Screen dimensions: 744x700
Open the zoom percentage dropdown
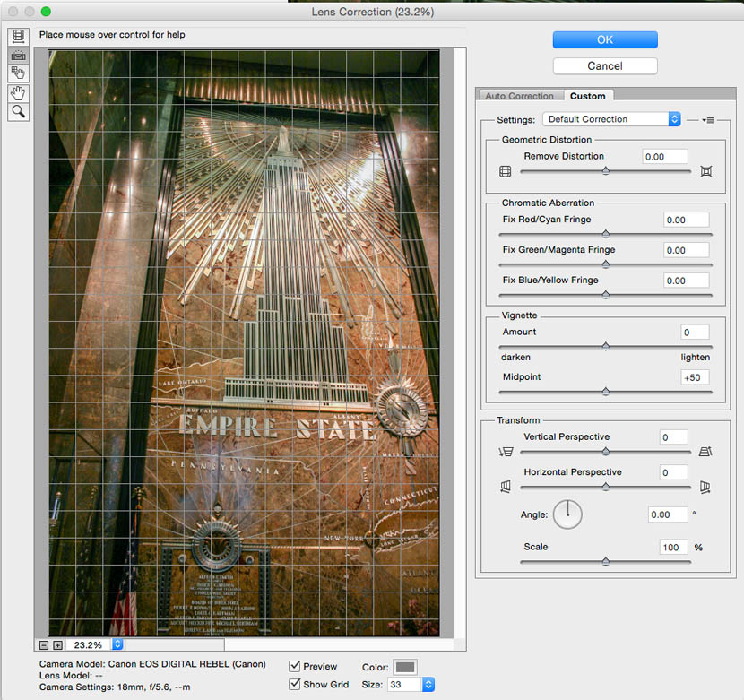click(x=117, y=644)
